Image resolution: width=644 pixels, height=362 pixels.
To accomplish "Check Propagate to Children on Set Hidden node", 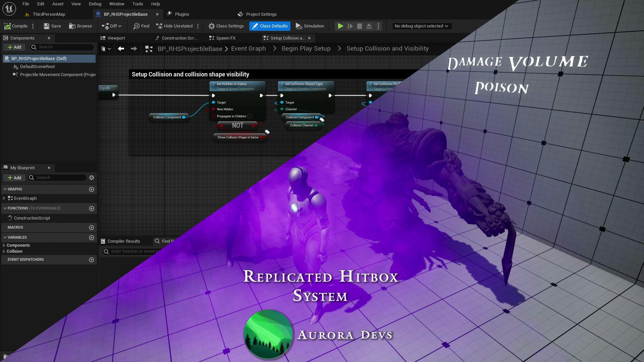I will click(x=250, y=116).
